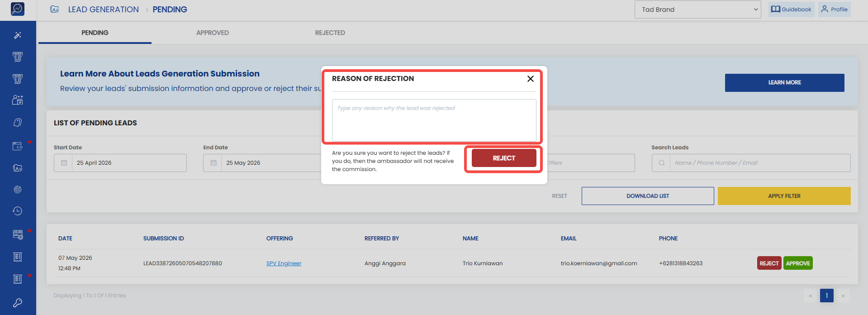Switch to the Rejected tab
The image size is (868, 315).
pyautogui.click(x=330, y=33)
